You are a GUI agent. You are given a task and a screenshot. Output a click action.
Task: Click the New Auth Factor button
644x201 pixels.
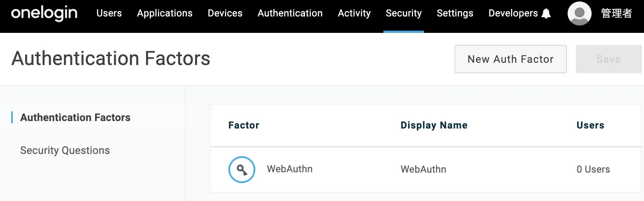[x=510, y=59]
